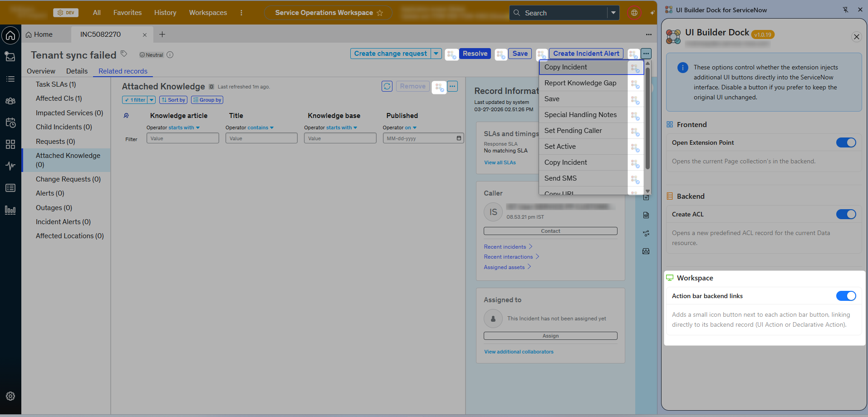
Task: Click the Resolve button
Action: 475,54
